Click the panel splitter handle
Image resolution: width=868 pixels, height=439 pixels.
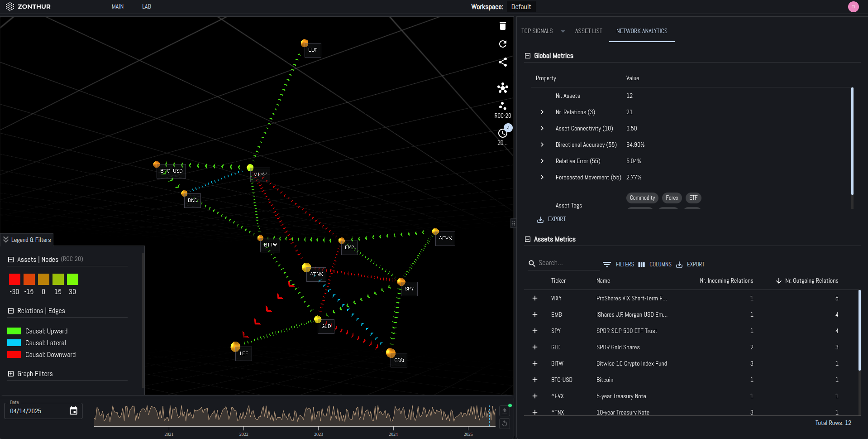tap(513, 223)
